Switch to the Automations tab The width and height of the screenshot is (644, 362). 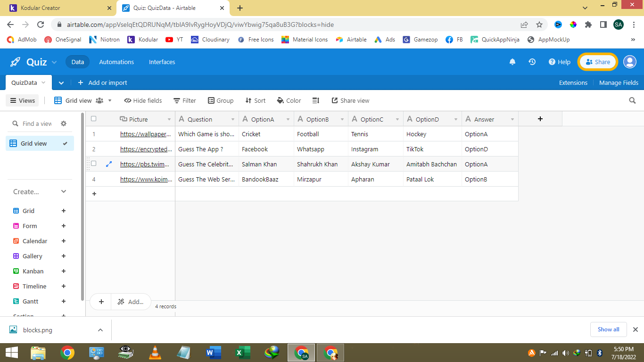click(116, 62)
